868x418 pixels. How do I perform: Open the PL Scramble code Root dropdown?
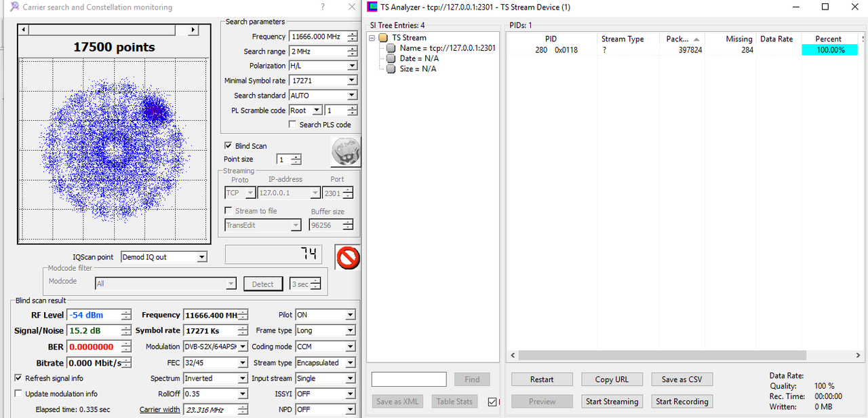[304, 111]
